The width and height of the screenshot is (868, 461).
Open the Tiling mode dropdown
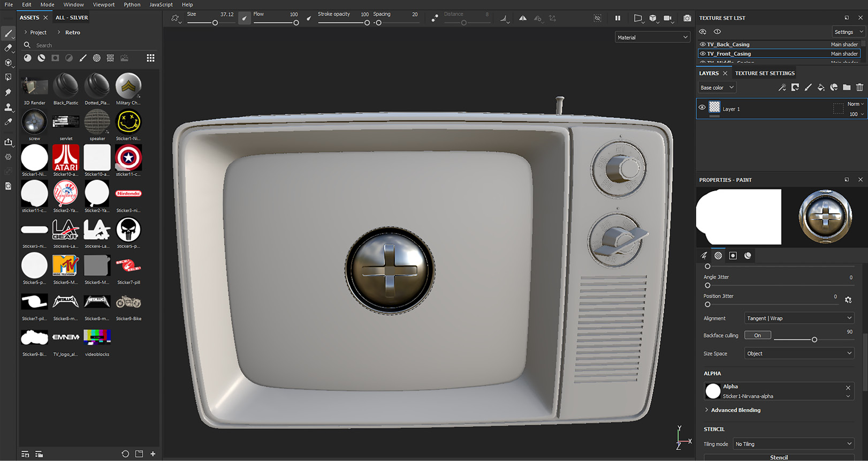[x=794, y=444]
